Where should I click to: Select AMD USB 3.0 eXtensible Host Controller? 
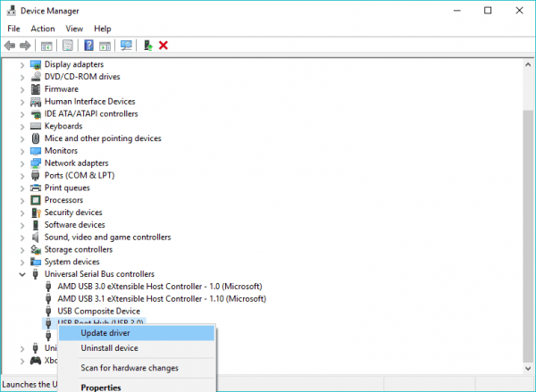160,287
